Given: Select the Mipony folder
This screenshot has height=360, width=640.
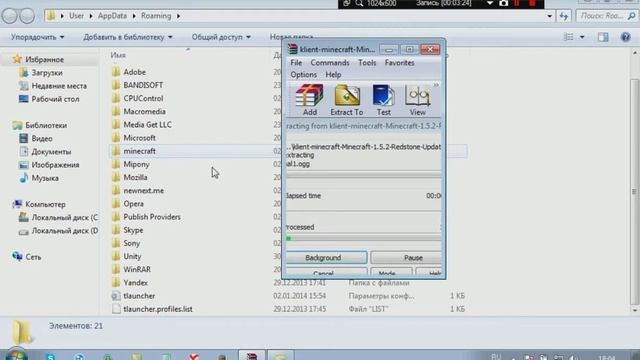Looking at the screenshot, I should coord(136,164).
